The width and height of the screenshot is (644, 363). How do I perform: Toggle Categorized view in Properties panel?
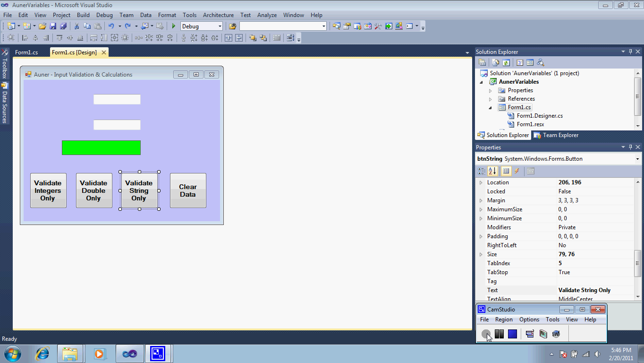(x=482, y=171)
